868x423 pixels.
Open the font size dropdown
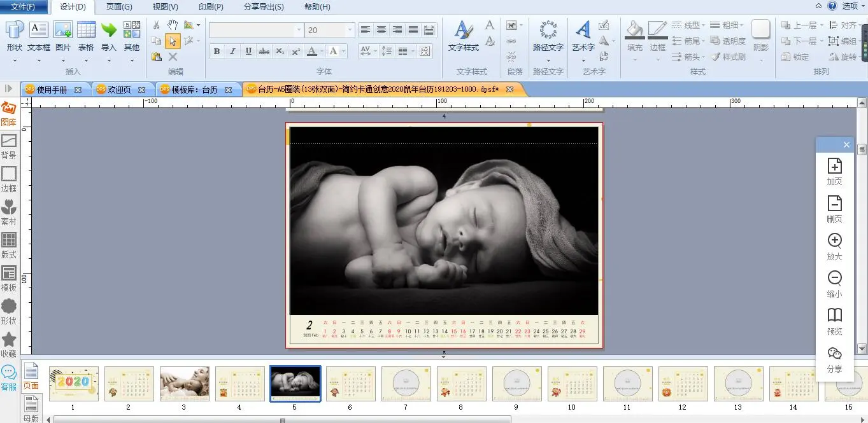point(350,30)
